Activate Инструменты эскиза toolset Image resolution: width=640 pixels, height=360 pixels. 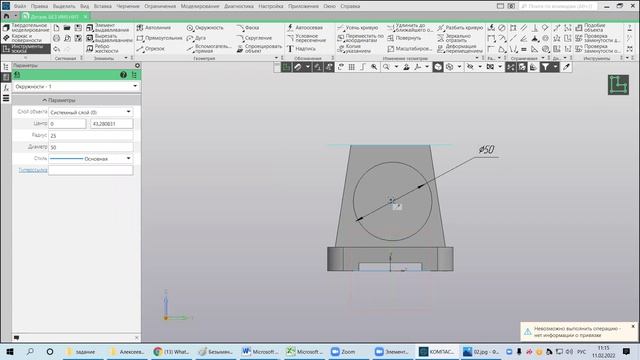[26, 49]
